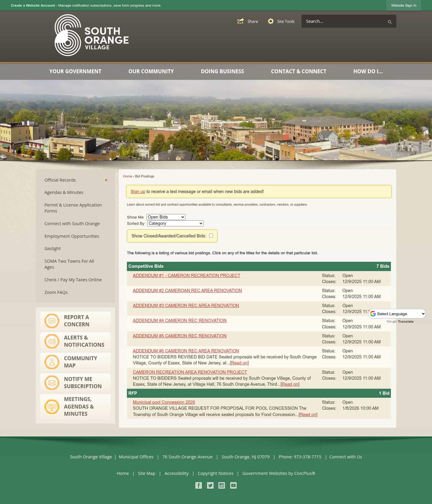Viewport: 432px width, 504px height.
Task: Click the footer Accessibility link
Action: tap(176, 473)
